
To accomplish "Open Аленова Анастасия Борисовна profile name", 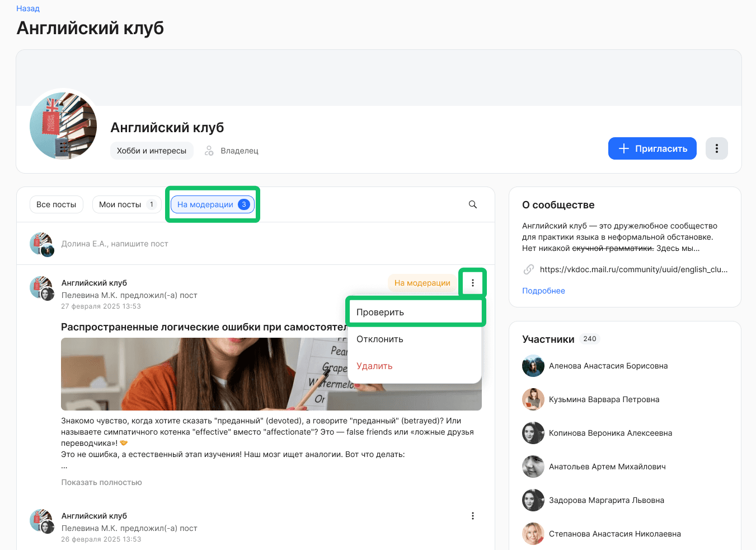I will (608, 366).
